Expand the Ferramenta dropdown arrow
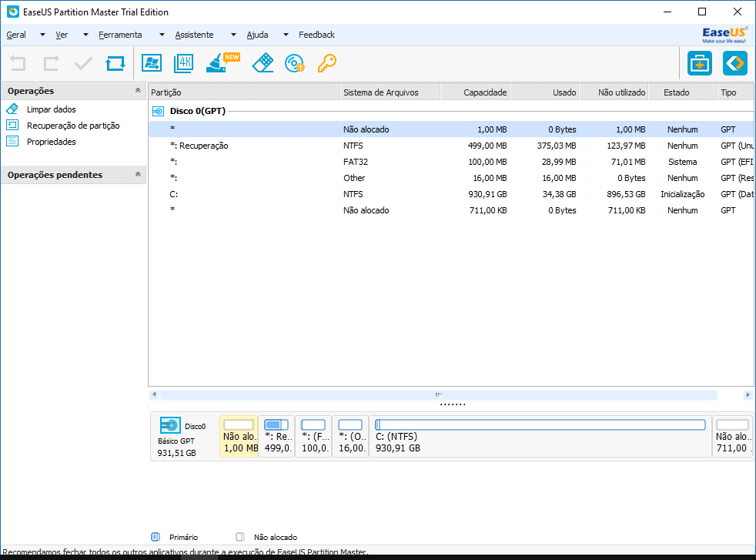Viewport: 756px width, 560px height. (162, 35)
